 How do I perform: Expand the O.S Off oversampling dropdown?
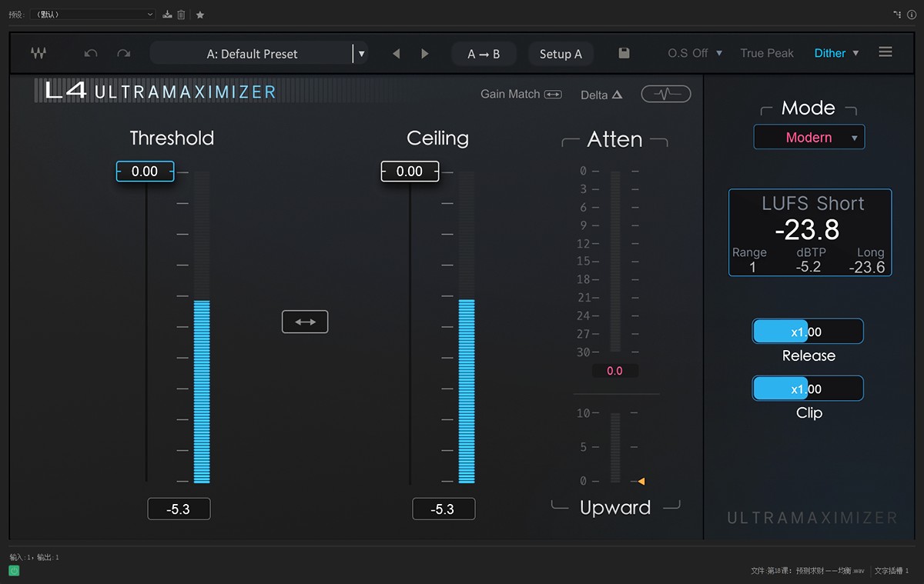pos(695,53)
